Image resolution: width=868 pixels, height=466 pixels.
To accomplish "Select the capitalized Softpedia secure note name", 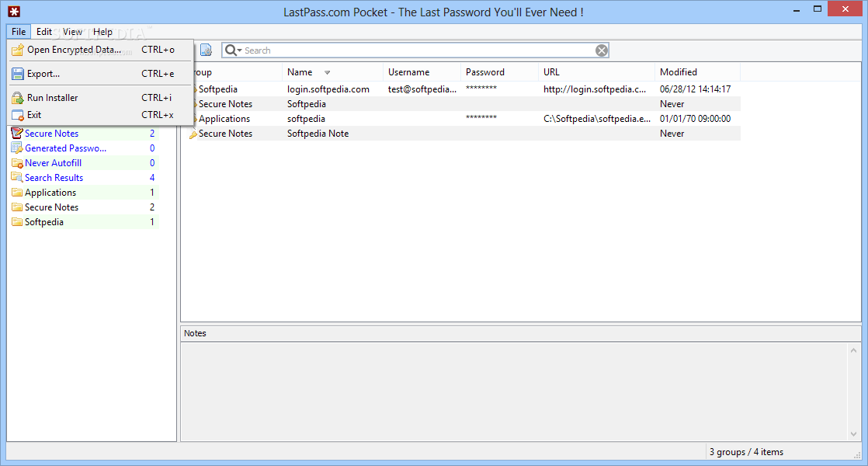I will pyautogui.click(x=307, y=104).
